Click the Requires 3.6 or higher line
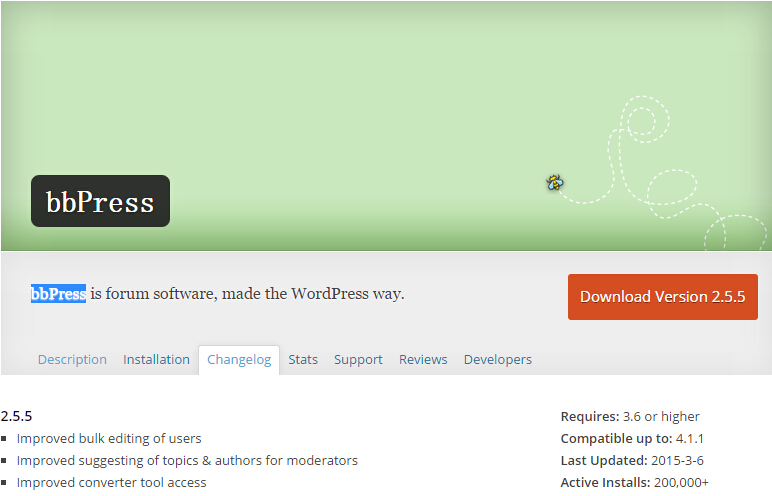This screenshot has height=496, width=772. point(630,416)
